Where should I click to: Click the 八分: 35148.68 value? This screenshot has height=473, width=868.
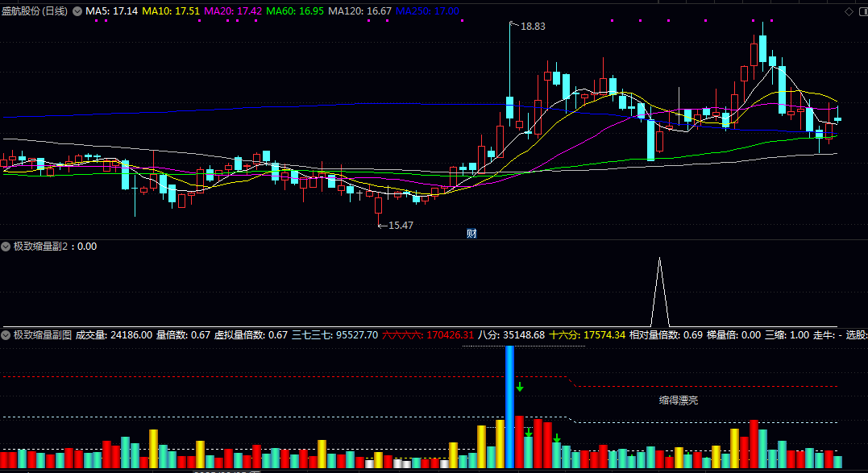(x=512, y=334)
